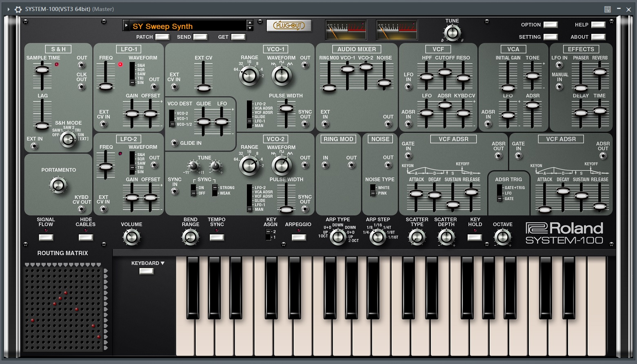This screenshot has height=364, width=637.
Task: Click the KYBD CV OUT jack
Action: [82, 209]
